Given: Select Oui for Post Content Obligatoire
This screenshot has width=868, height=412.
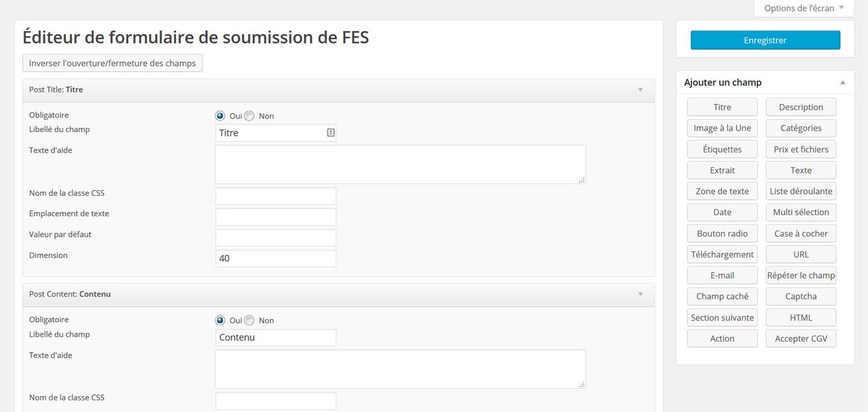Looking at the screenshot, I should pyautogui.click(x=220, y=320).
